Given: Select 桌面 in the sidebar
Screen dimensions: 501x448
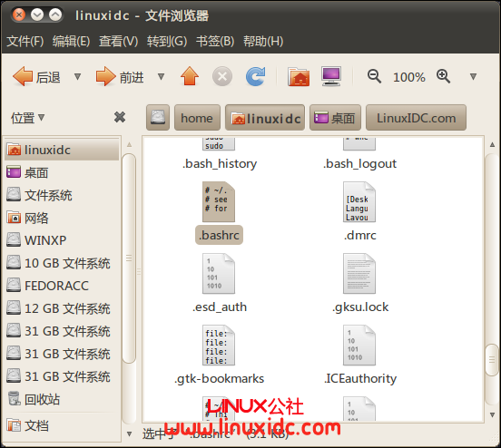Looking at the screenshot, I should click(62, 172).
